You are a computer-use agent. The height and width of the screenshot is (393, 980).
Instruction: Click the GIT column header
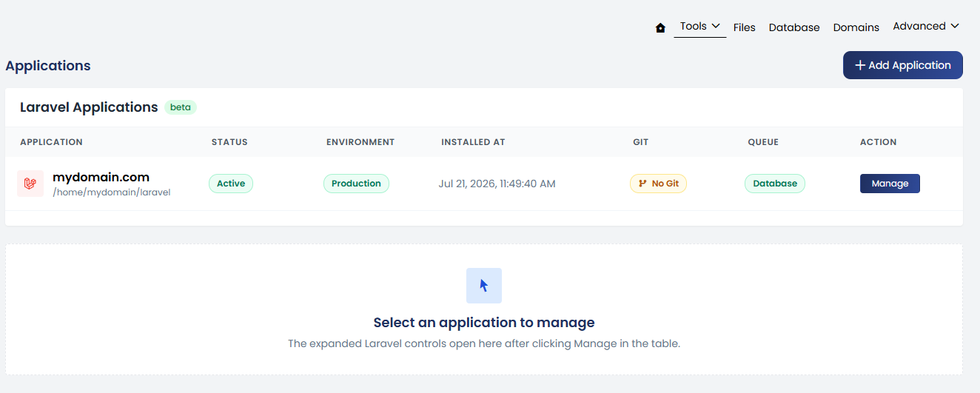point(640,142)
